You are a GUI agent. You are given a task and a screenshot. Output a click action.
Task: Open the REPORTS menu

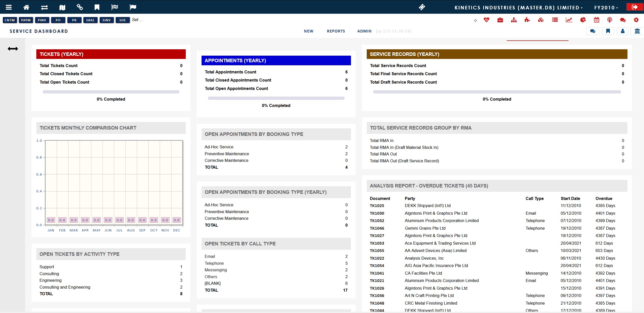tap(336, 31)
